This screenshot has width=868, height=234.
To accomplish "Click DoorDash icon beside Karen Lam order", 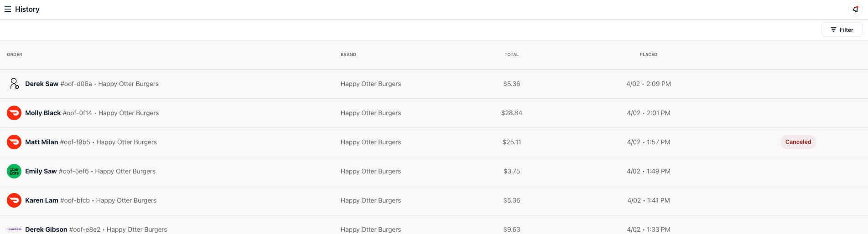I will pyautogui.click(x=14, y=200).
